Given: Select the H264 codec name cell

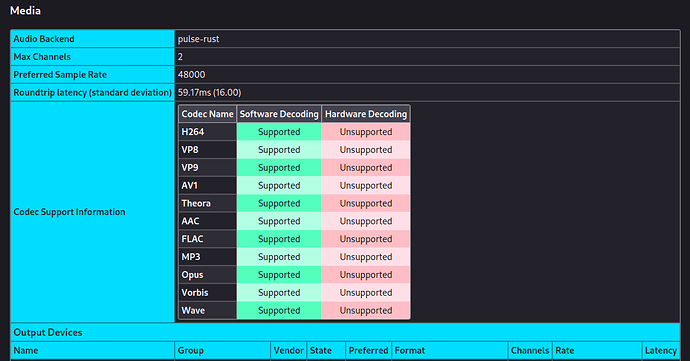Looking at the screenshot, I should [207, 132].
